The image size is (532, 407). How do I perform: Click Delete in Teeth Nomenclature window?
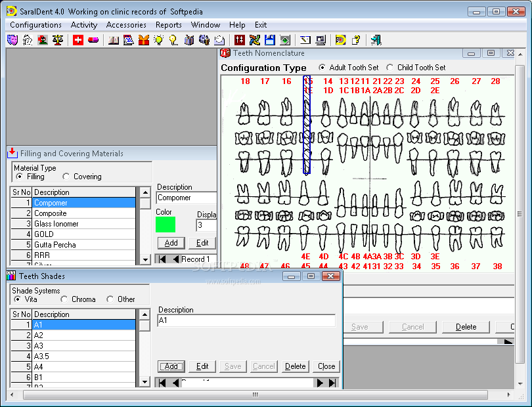pos(466,327)
